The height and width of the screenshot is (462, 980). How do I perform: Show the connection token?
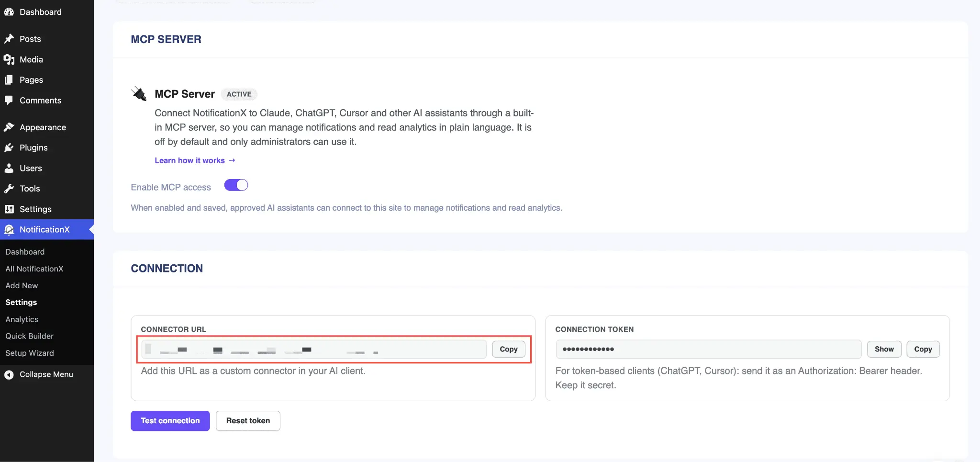tap(884, 349)
